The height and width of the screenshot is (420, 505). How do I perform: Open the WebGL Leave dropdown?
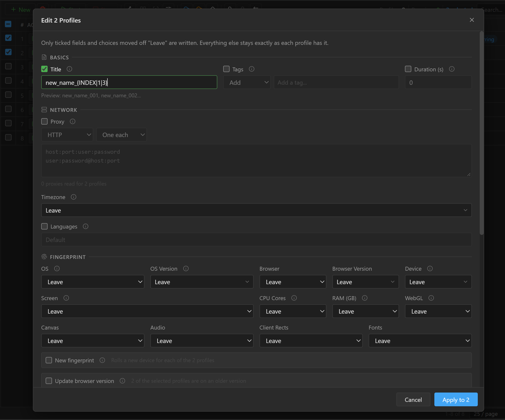pyautogui.click(x=438, y=311)
